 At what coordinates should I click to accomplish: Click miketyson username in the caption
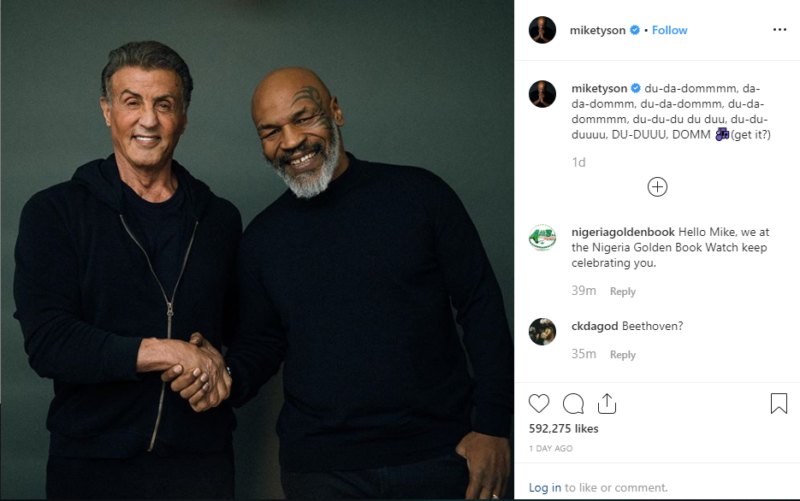click(597, 88)
